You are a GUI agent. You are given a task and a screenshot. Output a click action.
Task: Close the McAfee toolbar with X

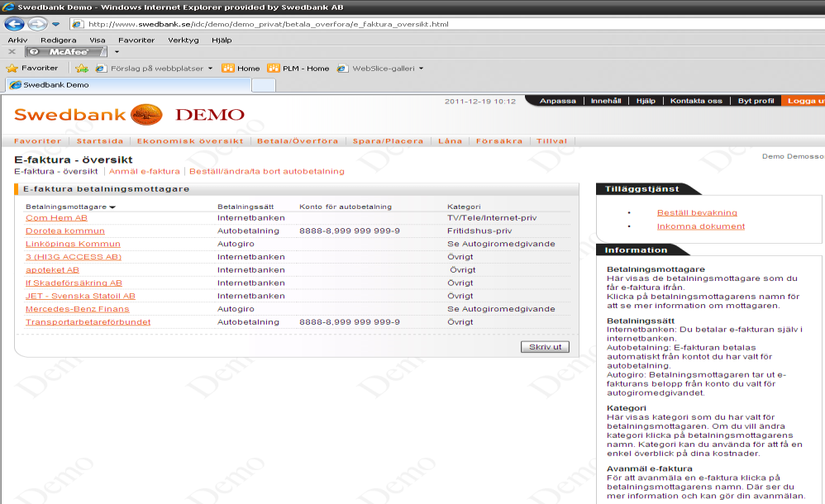coord(12,51)
